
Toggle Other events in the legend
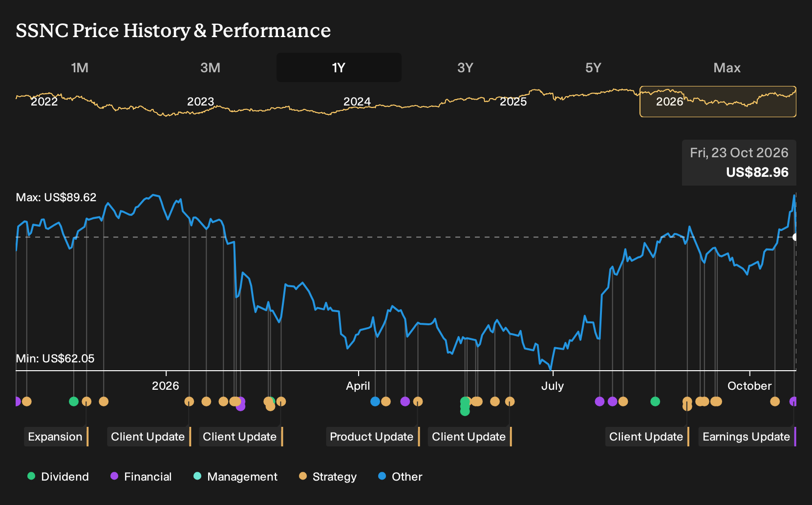pos(400,477)
